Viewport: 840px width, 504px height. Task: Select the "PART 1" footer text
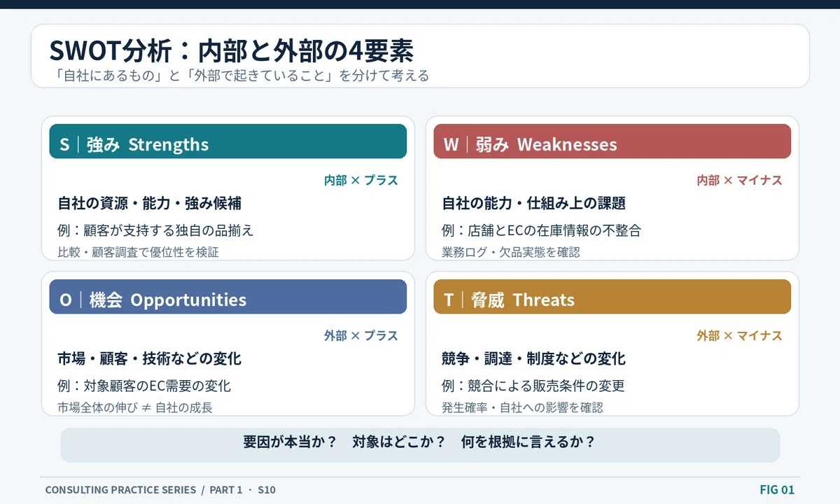(x=226, y=490)
